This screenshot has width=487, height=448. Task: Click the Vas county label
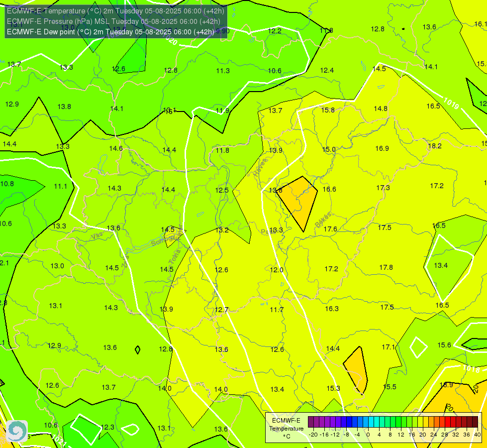97,236
